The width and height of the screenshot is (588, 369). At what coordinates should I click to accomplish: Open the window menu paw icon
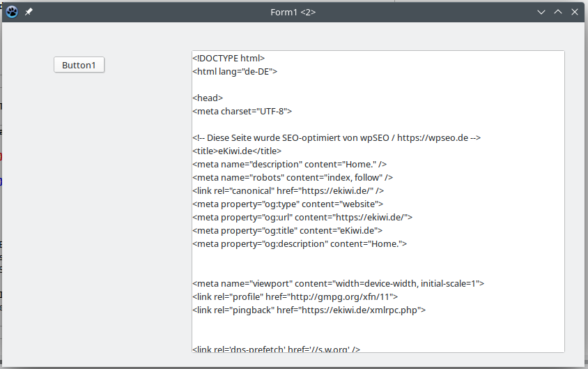point(12,12)
